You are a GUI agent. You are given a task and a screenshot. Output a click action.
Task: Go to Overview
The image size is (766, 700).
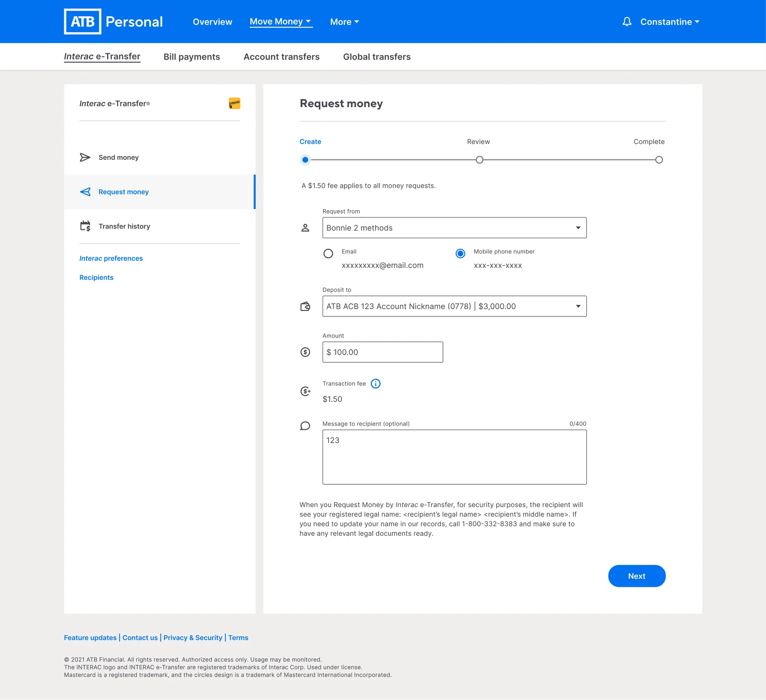(x=212, y=22)
